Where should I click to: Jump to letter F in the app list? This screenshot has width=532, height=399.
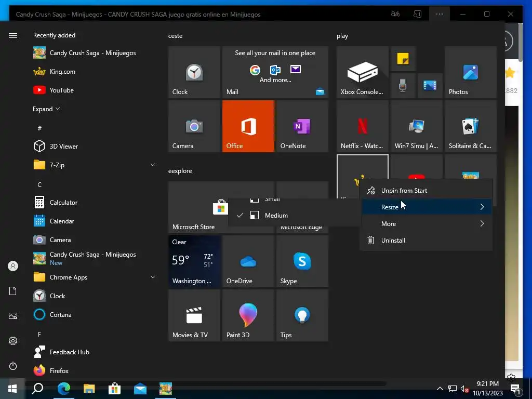click(x=39, y=335)
